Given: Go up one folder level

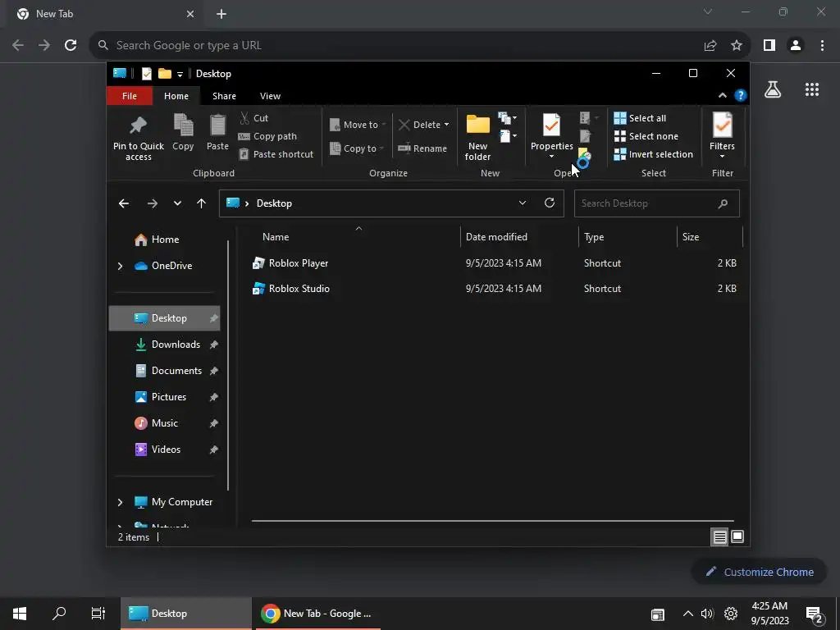Looking at the screenshot, I should click(x=202, y=203).
